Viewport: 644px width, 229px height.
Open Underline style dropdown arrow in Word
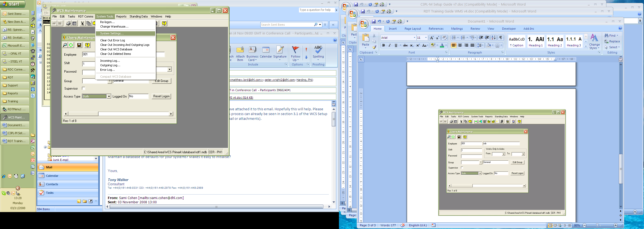click(x=400, y=45)
